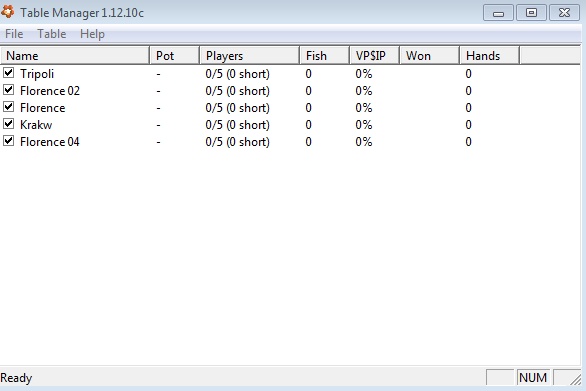
Task: Minimize the Table Manager window
Action: pyautogui.click(x=498, y=13)
